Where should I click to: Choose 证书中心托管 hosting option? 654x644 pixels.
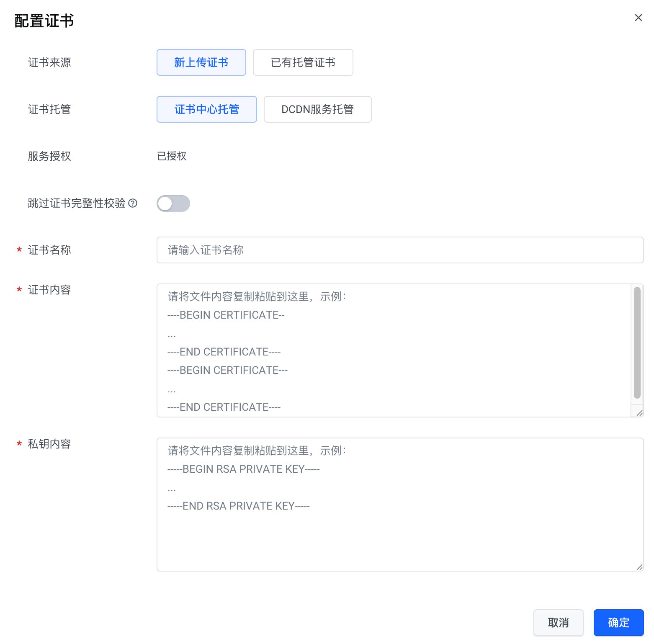pyautogui.click(x=207, y=109)
